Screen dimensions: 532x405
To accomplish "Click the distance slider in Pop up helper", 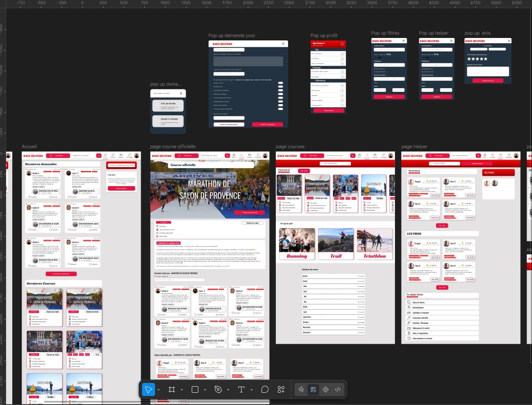I will [x=437, y=57].
